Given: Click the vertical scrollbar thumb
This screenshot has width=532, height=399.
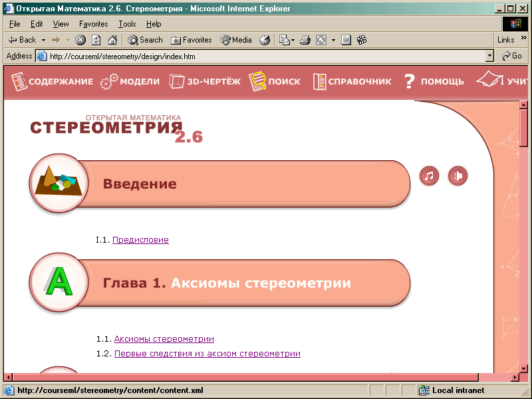Looking at the screenshot, I should coord(523,128).
